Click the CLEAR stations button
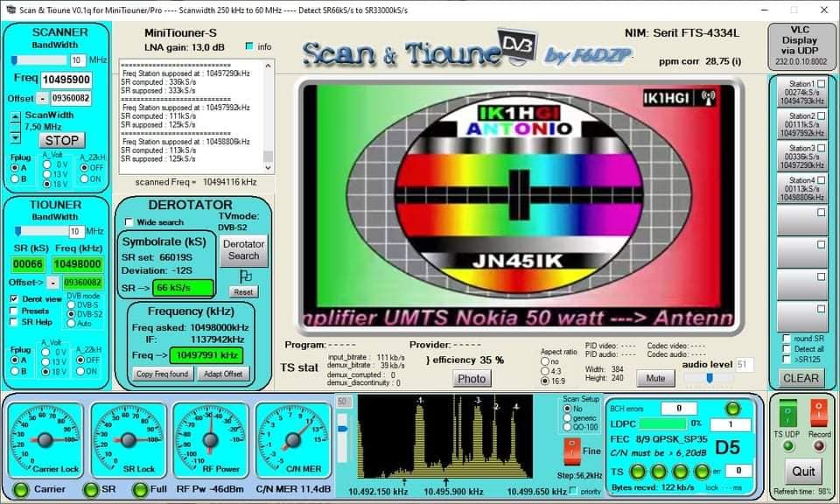The image size is (840, 504). tap(801, 378)
